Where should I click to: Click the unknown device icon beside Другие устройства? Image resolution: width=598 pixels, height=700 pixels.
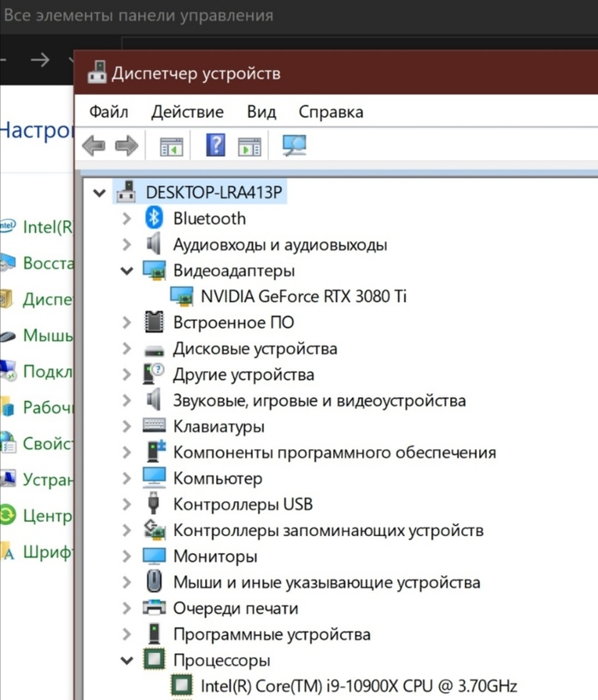click(154, 374)
